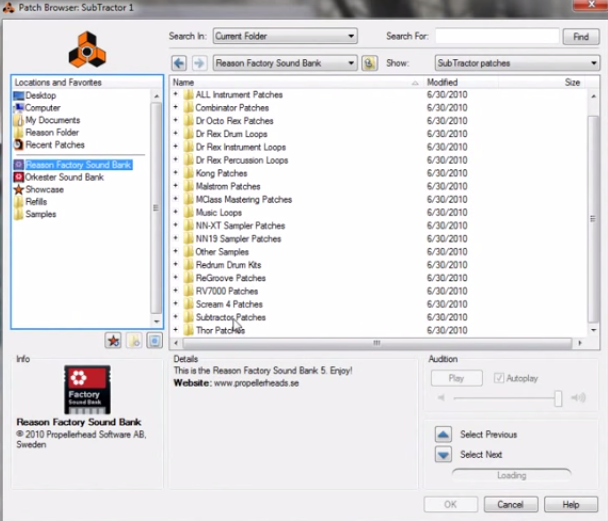Open Reason Folder location

(x=52, y=133)
